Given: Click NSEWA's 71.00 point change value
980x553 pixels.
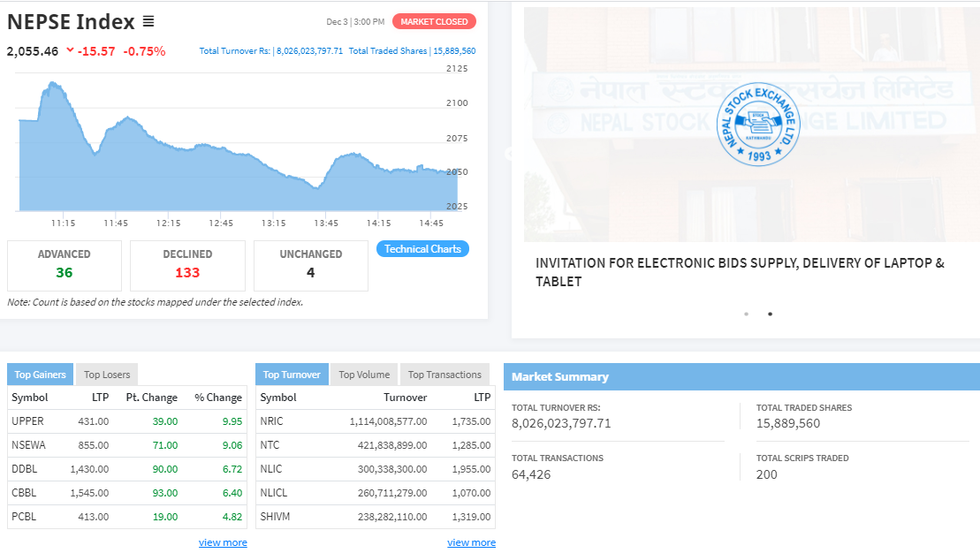Looking at the screenshot, I should (x=165, y=445).
